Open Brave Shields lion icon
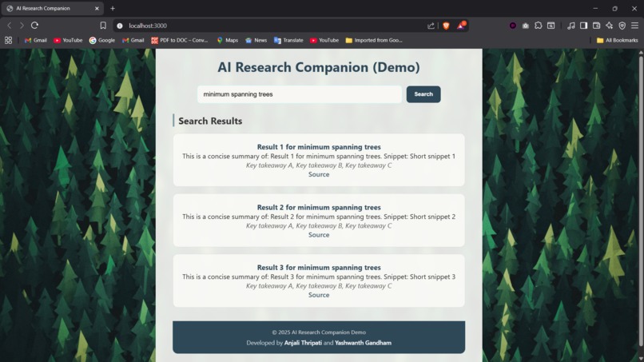The image size is (644, 362). pos(446,26)
